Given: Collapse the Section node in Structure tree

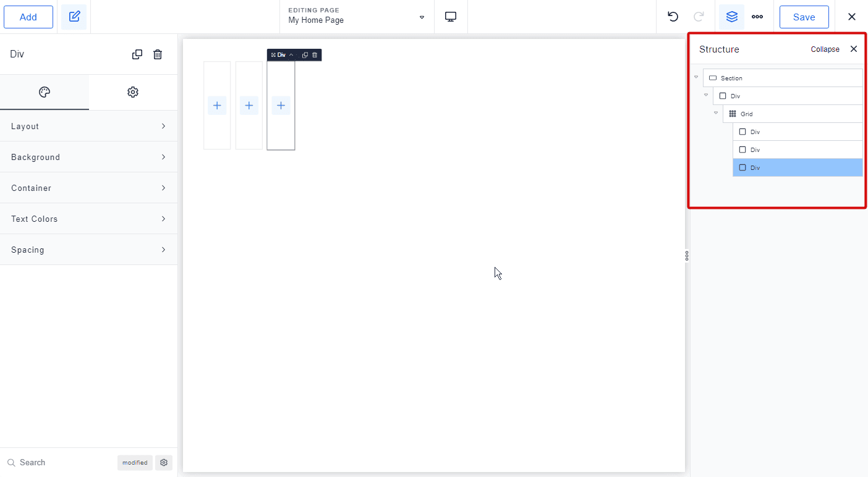Looking at the screenshot, I should click(696, 77).
